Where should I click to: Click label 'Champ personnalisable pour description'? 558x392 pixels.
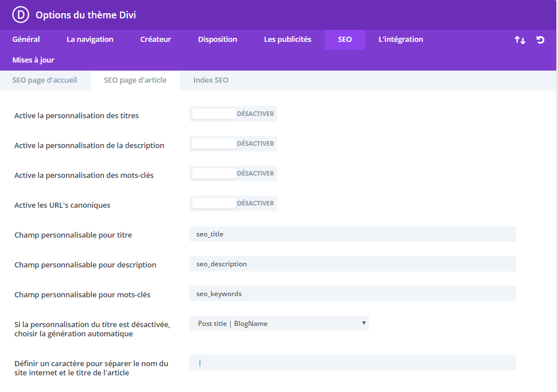tap(86, 265)
